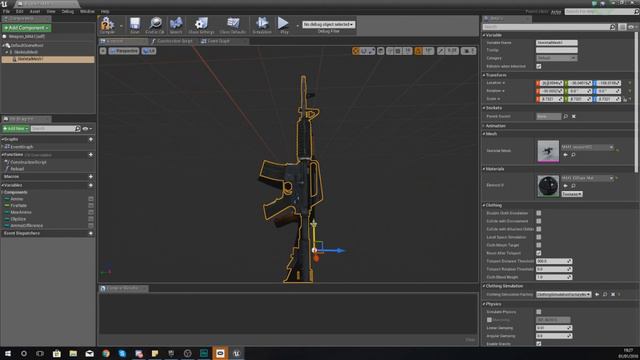Toggle Collide with Environment checkbox
The height and width of the screenshot is (360, 640).
(539, 221)
